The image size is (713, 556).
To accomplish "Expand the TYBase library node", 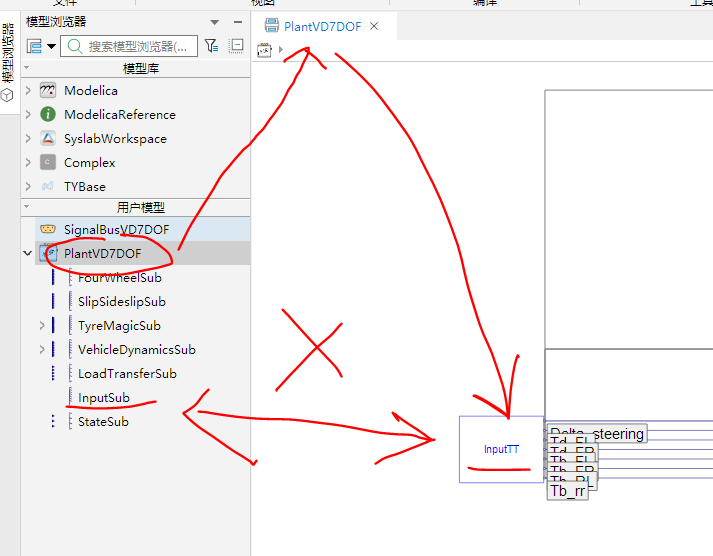I will pyautogui.click(x=28, y=186).
